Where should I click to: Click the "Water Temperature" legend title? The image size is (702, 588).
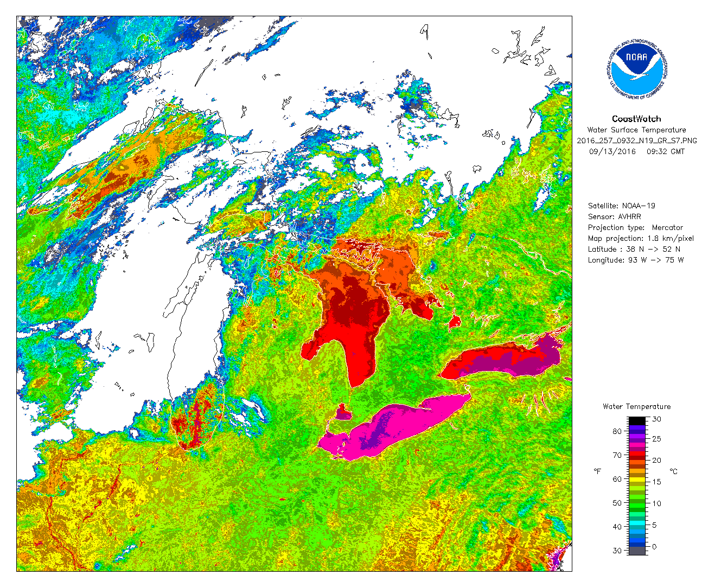tap(637, 406)
